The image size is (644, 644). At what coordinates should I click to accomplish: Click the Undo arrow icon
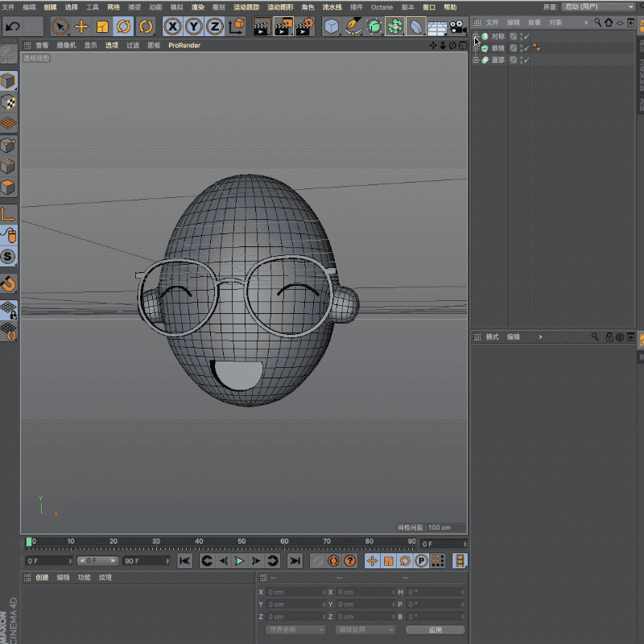[x=13, y=27]
